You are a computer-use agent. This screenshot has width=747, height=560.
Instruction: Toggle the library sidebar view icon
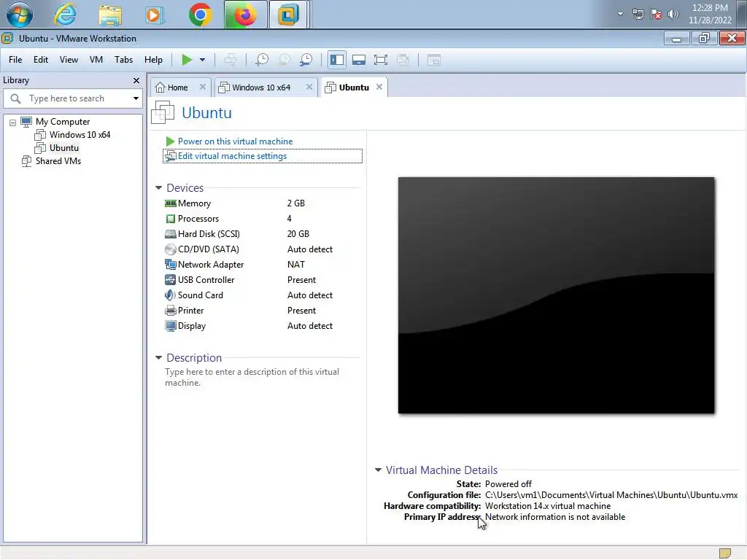point(337,60)
